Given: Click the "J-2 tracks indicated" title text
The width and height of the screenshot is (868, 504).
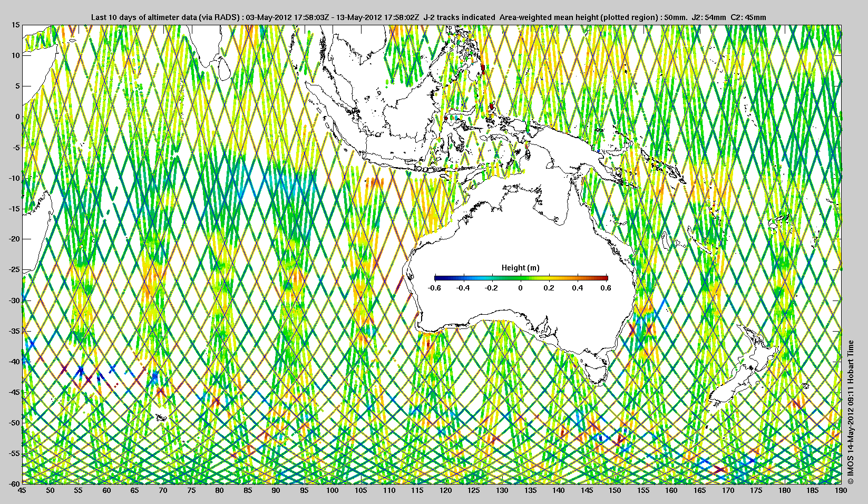Looking at the screenshot, I should (459, 17).
